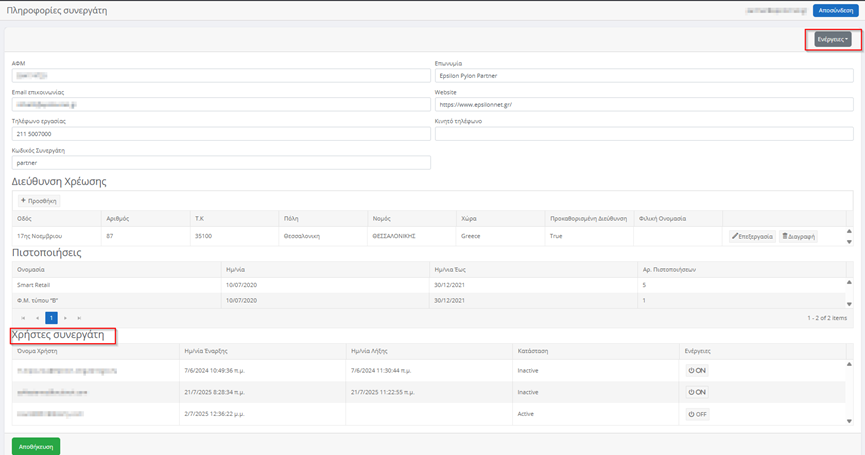This screenshot has height=455, width=865.
Task: Click the Επωνυμία field with Epsilon Pylon Partner
Action: click(x=643, y=75)
